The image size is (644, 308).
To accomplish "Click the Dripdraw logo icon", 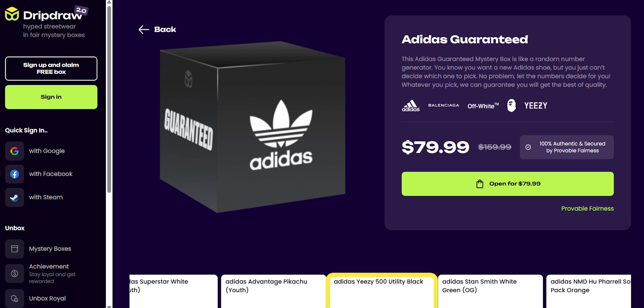I will (12, 14).
